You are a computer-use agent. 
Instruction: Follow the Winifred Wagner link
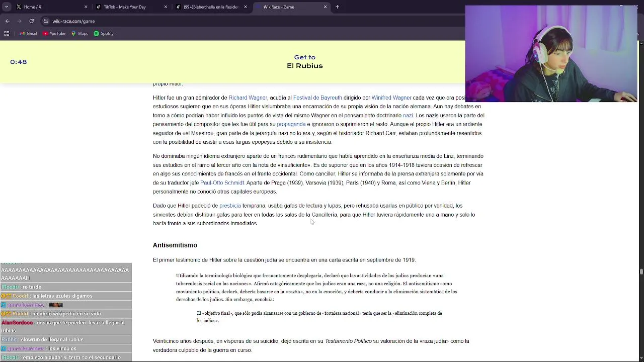[x=391, y=98]
